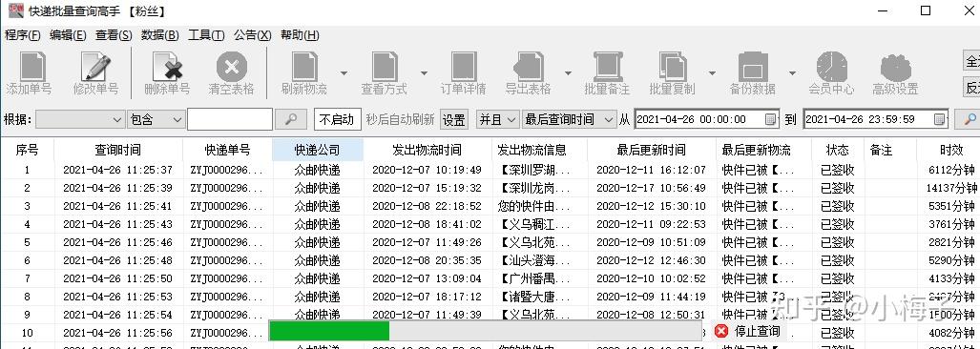Click the 不启动 auto-refresh field
This screenshot has height=349, width=980.
coord(338,118)
